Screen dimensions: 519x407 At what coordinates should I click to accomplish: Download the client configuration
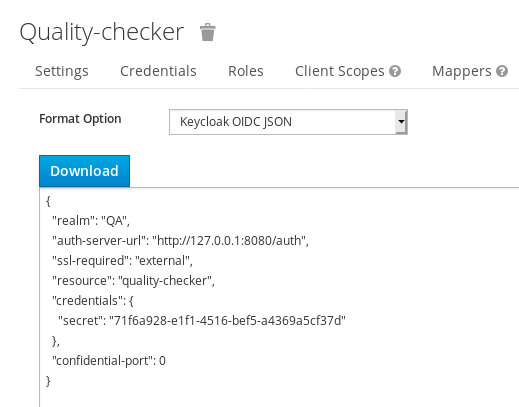[84, 171]
